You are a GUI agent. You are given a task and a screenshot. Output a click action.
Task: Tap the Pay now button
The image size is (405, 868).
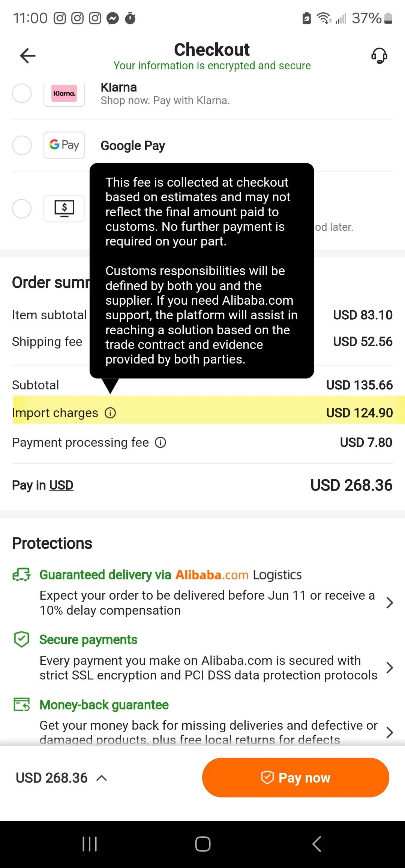pos(296,778)
